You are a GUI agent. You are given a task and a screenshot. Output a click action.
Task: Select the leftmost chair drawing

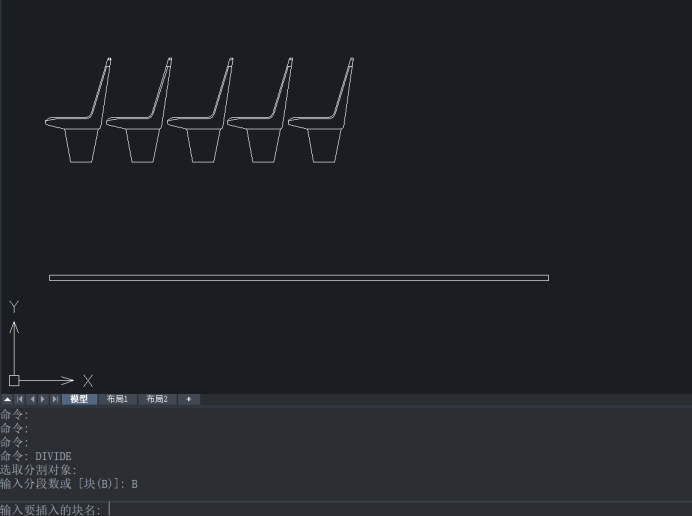point(80,123)
